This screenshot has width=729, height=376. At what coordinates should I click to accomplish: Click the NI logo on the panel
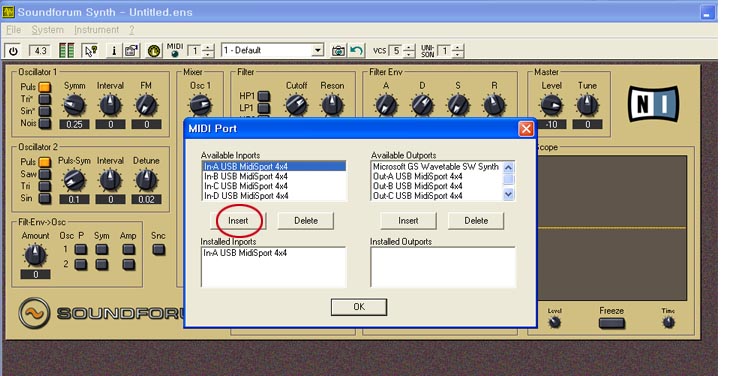click(x=653, y=104)
